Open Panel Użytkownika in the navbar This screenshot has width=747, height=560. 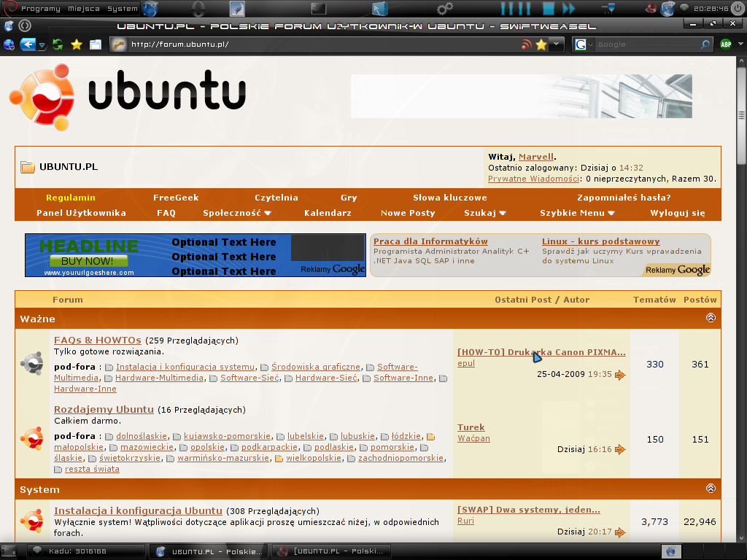82,214
